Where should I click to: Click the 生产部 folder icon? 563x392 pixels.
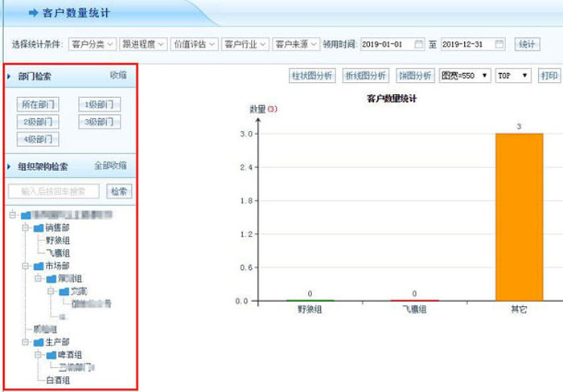[x=39, y=342]
